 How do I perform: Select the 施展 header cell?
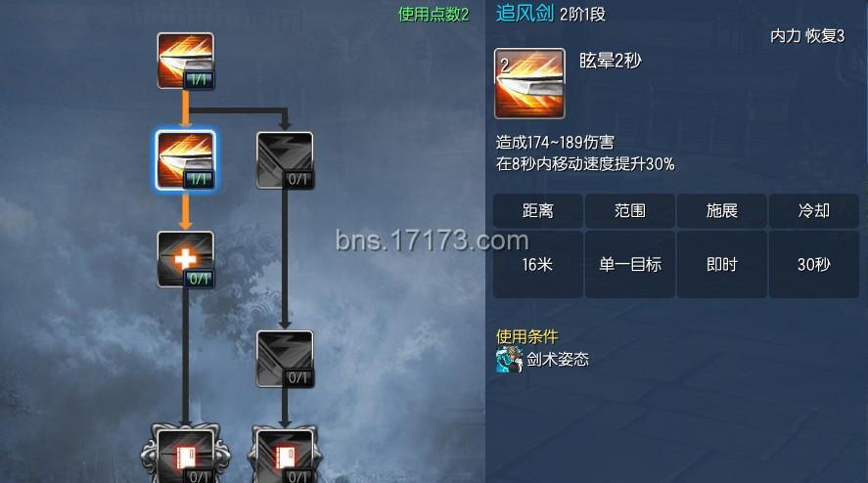click(722, 211)
